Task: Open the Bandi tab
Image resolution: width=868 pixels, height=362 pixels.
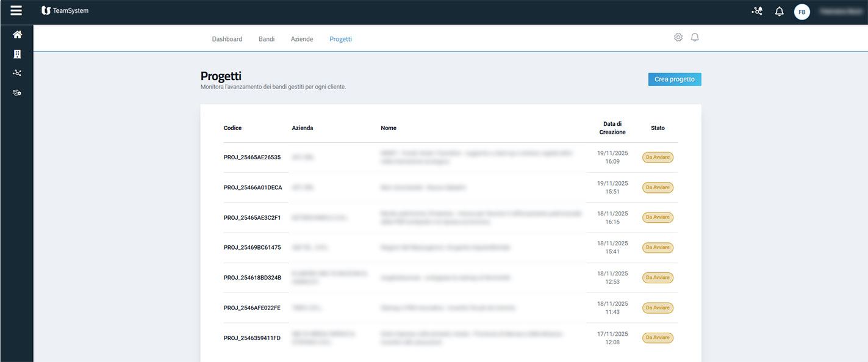Action: pos(267,39)
